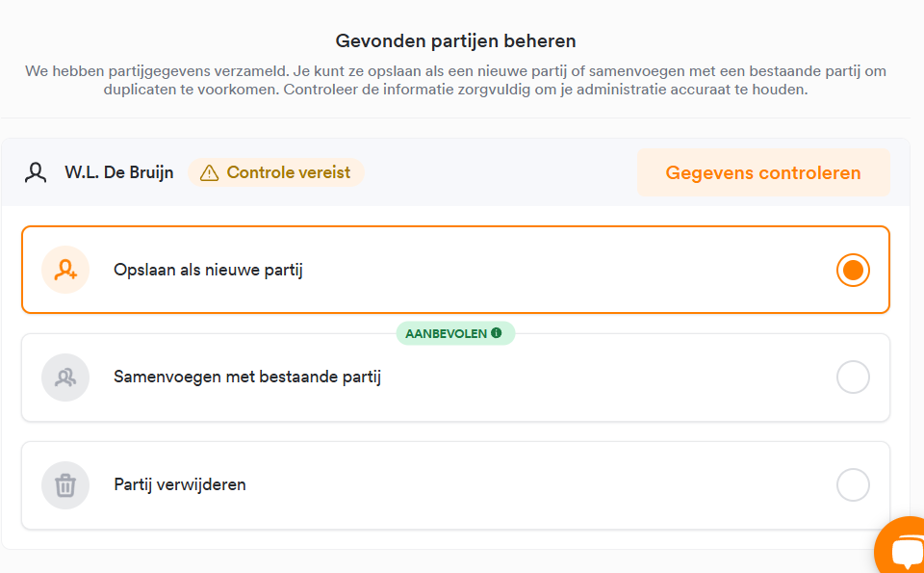Screen dimensions: 924x573
Task: Select the Samenvoegen met bestaande partij radio button
Action: pyautogui.click(x=853, y=378)
